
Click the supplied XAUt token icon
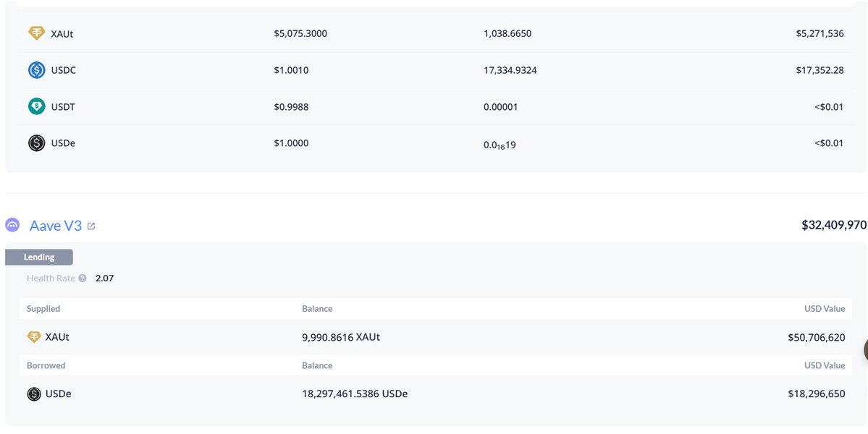tap(33, 337)
